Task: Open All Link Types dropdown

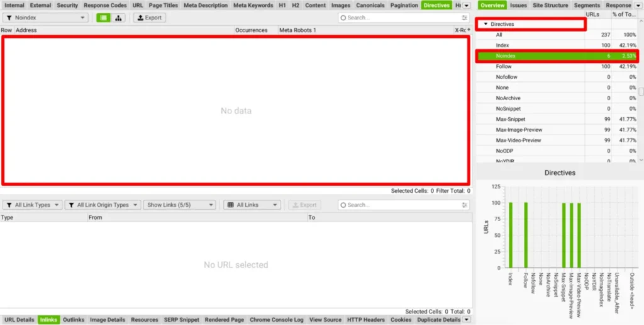Action: [32, 205]
